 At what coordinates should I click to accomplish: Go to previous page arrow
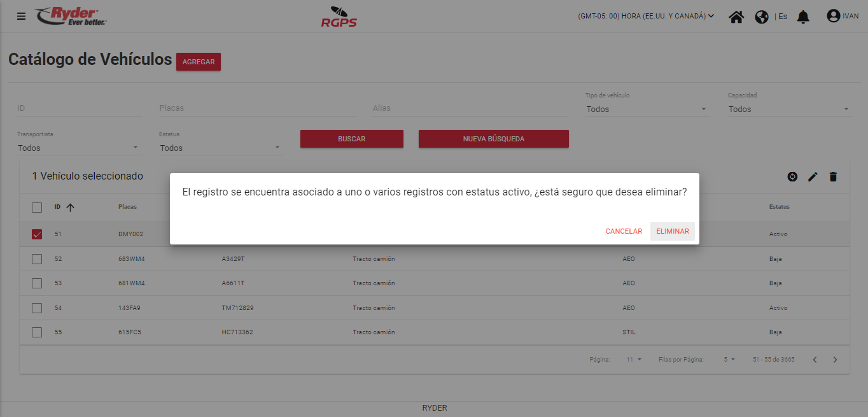(815, 360)
